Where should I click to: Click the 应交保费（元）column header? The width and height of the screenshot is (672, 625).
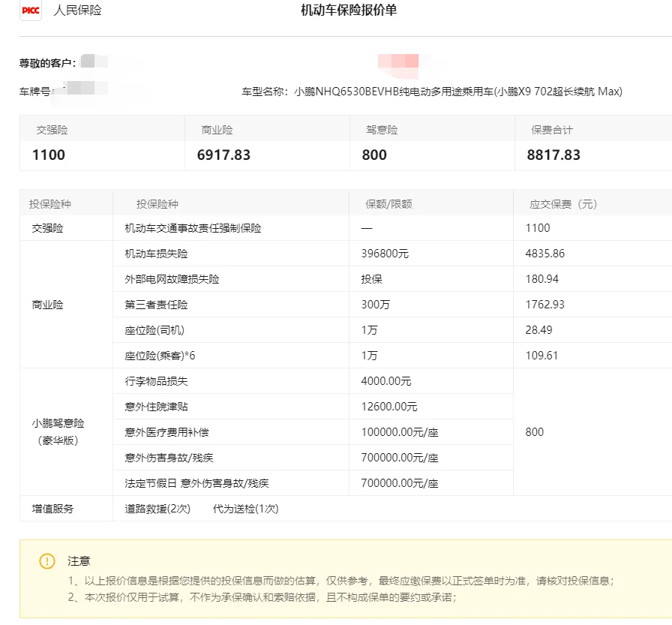pos(563,204)
